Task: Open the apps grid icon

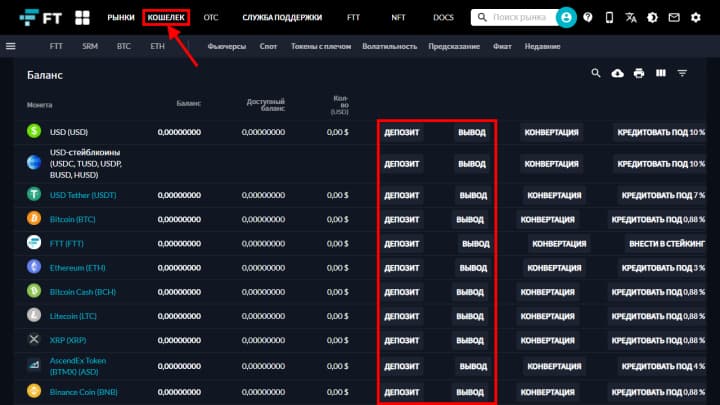Action: coord(82,17)
